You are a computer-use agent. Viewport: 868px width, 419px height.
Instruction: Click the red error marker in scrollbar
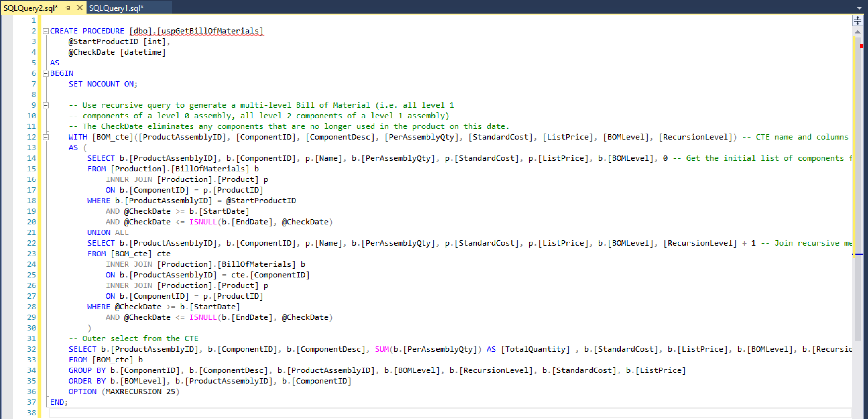[861, 46]
